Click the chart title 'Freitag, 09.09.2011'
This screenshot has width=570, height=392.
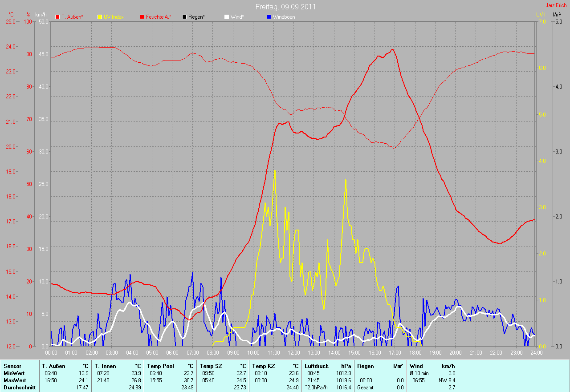[285, 7]
